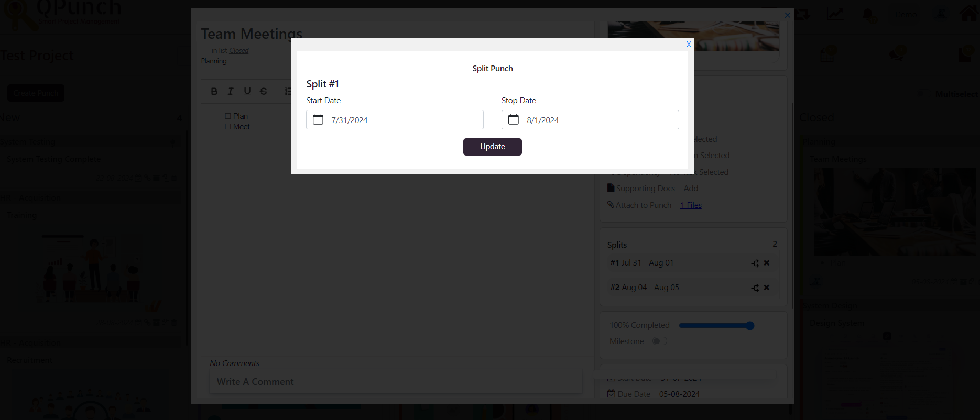
Task: Click the Write A Comment field
Action: tap(396, 382)
